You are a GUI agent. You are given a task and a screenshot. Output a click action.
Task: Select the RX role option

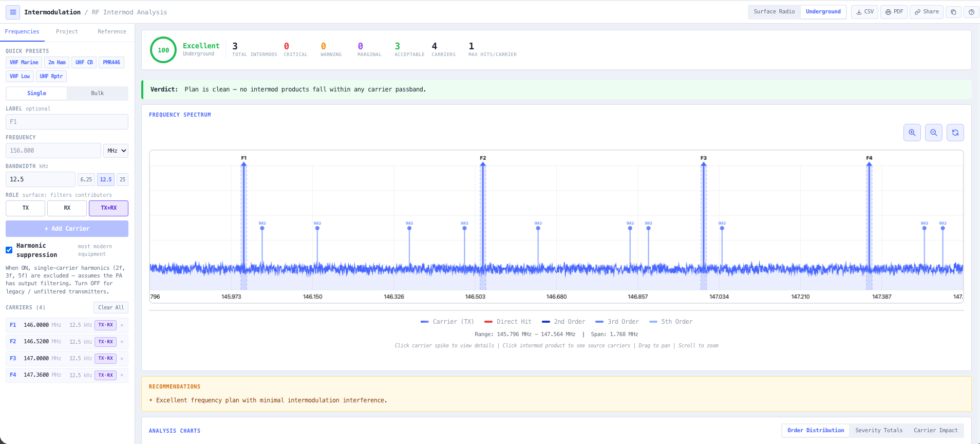click(x=67, y=208)
